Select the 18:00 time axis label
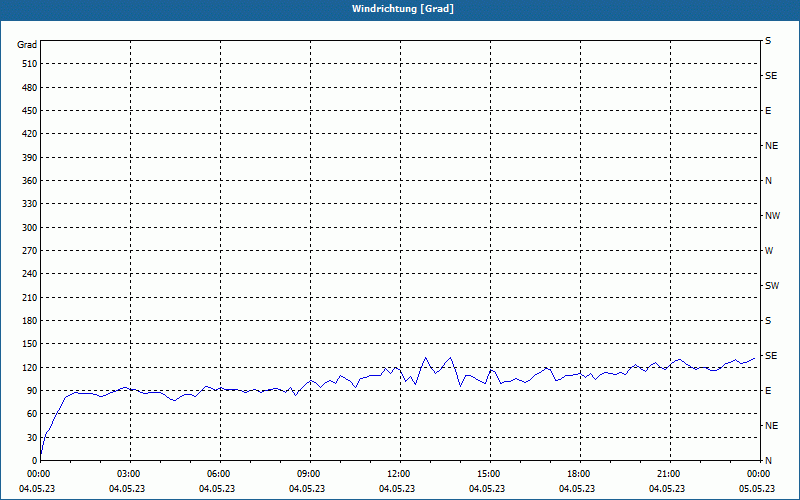 point(580,474)
